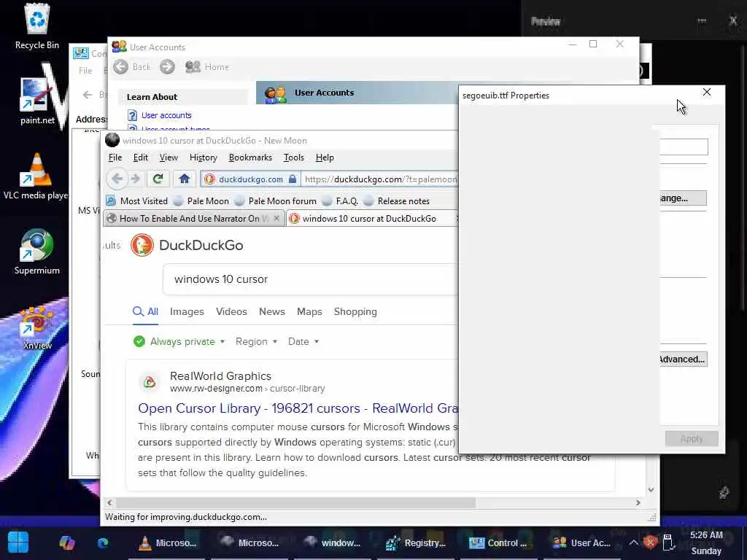Viewport: 747px width, 560px height.
Task: Open the F.A.Q. bookmark
Action: click(x=341, y=201)
